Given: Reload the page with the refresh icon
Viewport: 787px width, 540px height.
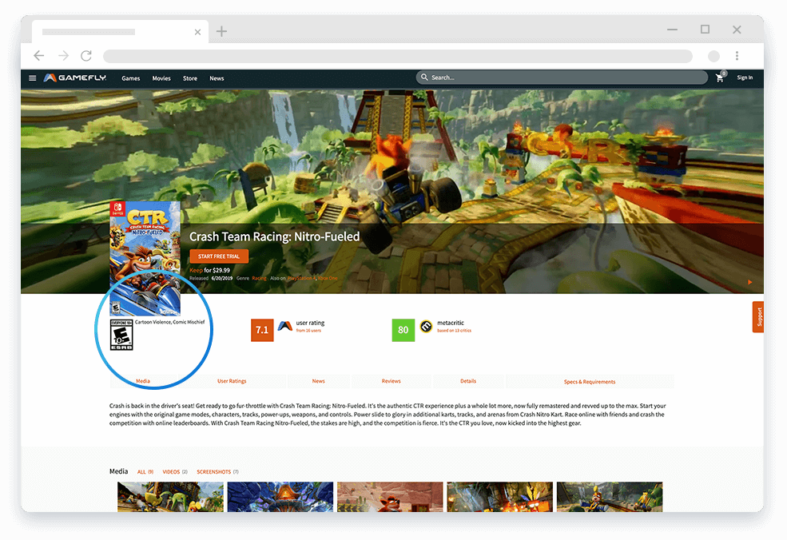Looking at the screenshot, I should click(x=86, y=56).
